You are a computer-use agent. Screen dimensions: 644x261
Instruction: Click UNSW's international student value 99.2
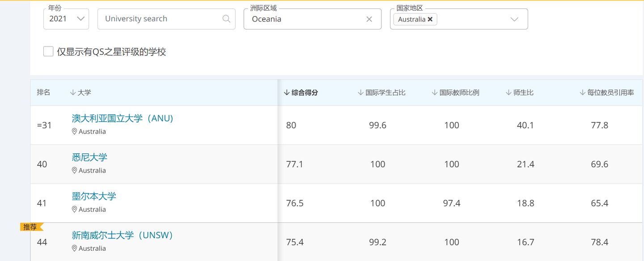coord(378,242)
